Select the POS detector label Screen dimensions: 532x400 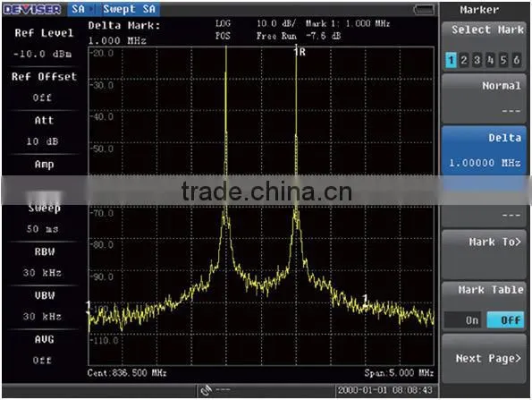coord(223,36)
